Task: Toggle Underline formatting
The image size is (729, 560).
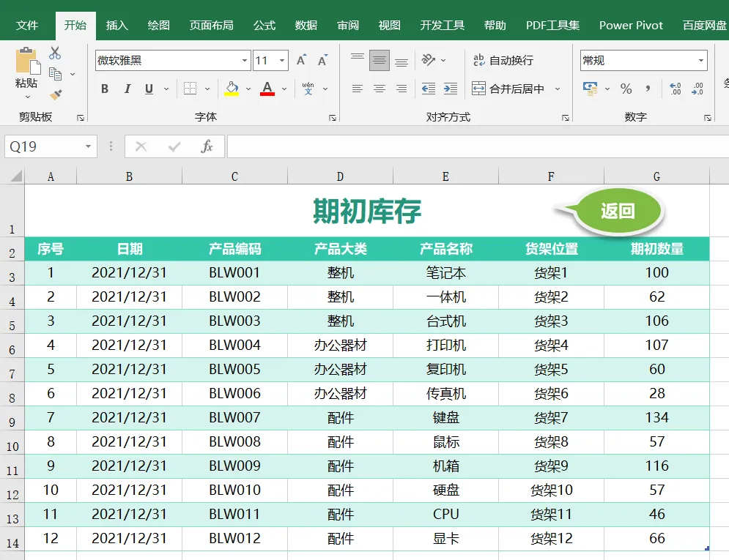Action: coord(149,89)
